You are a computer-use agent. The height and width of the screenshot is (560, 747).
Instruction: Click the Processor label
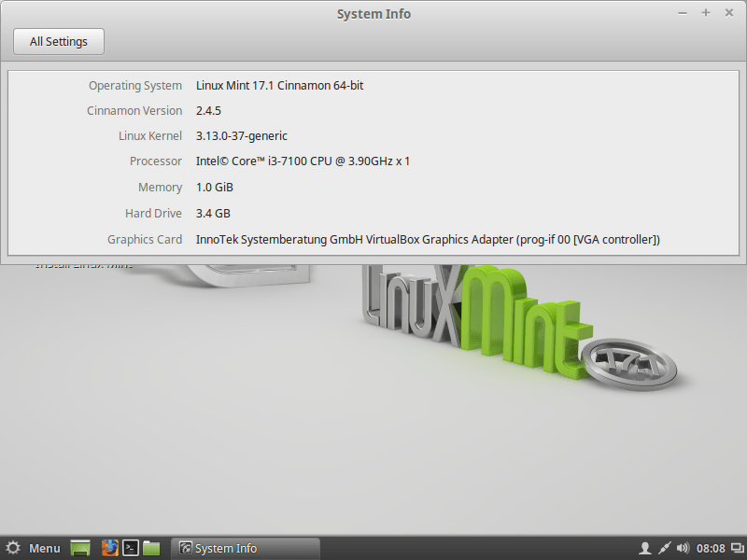click(x=156, y=161)
